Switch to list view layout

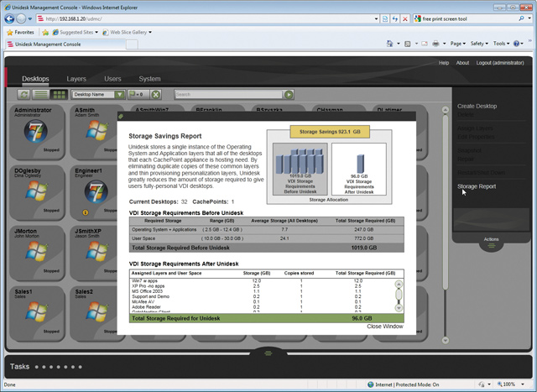pos(40,95)
